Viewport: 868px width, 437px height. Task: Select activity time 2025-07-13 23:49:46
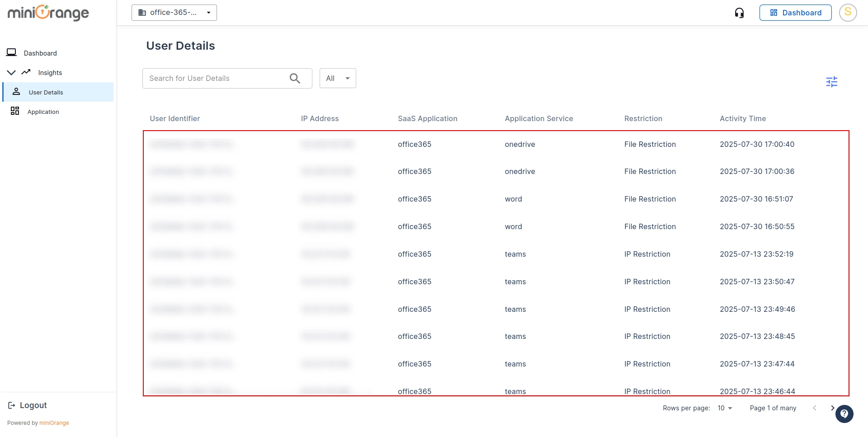point(757,309)
